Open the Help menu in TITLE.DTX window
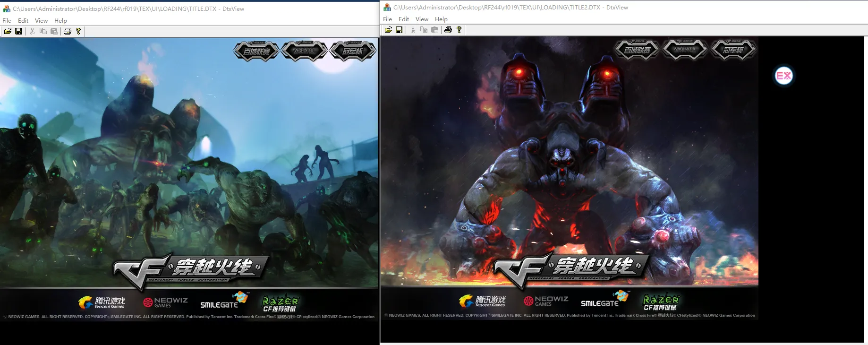868x345 pixels. (60, 21)
